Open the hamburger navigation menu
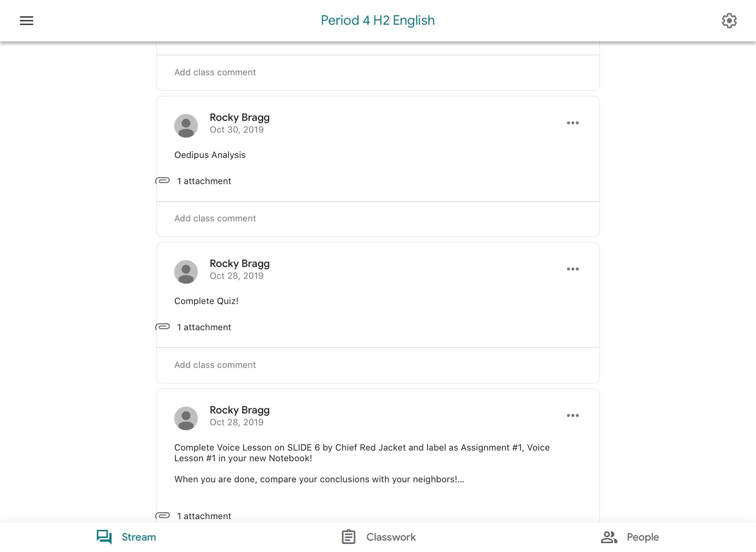The width and height of the screenshot is (756, 552). coord(27,21)
